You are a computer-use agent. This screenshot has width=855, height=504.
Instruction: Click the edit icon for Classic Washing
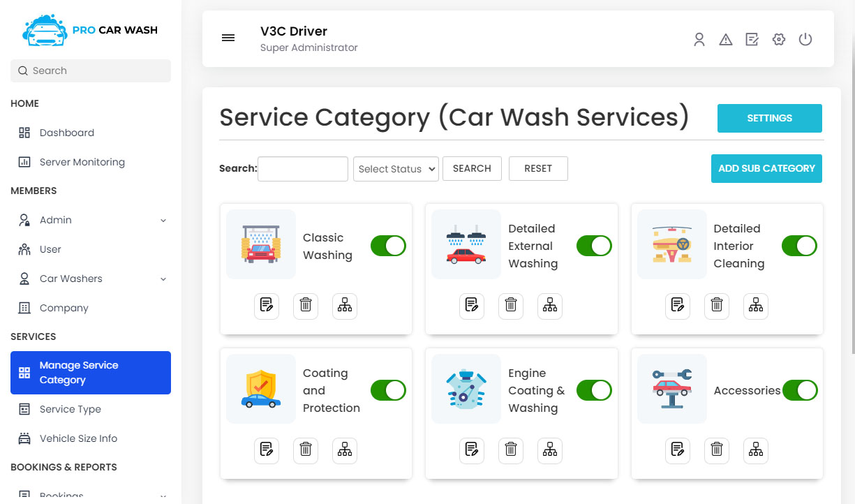(266, 305)
